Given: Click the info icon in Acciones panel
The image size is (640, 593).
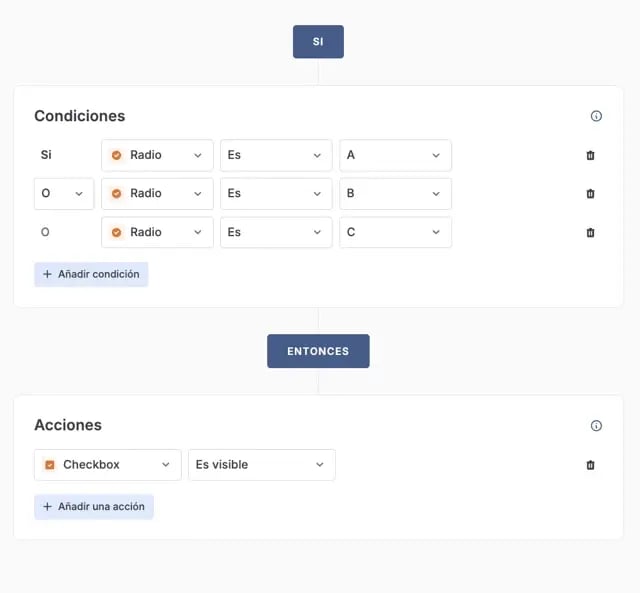Looking at the screenshot, I should coord(596,425).
